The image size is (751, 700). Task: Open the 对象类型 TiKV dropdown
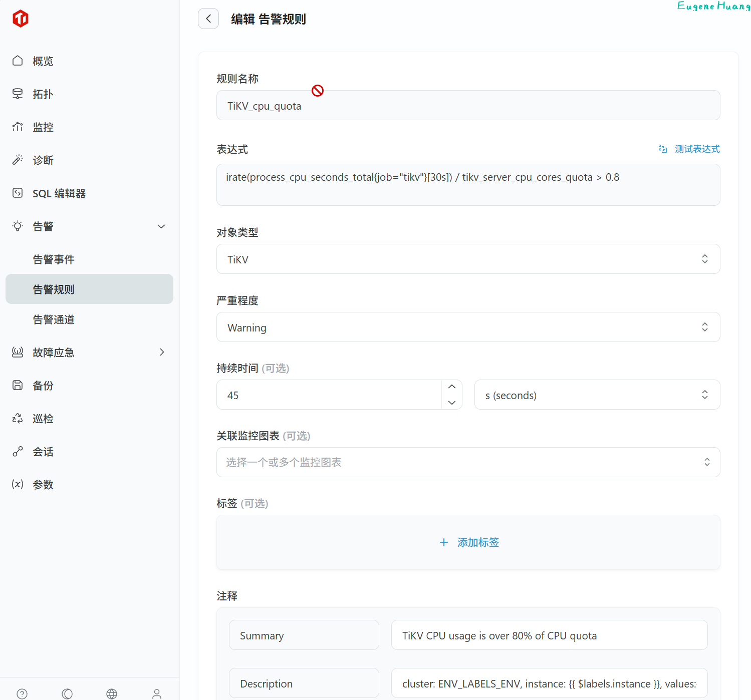tap(468, 259)
